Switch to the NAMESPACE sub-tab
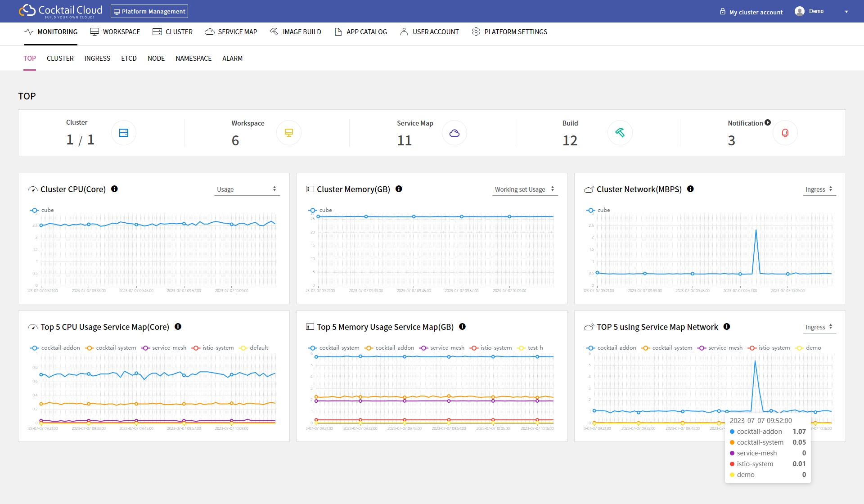This screenshot has height=504, width=864. click(x=193, y=58)
